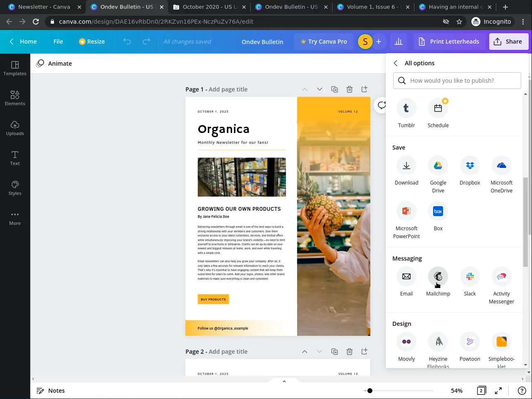Image resolution: width=532 pixels, height=399 pixels.
Task: Open the comment bubble beside the page
Action: (381, 105)
